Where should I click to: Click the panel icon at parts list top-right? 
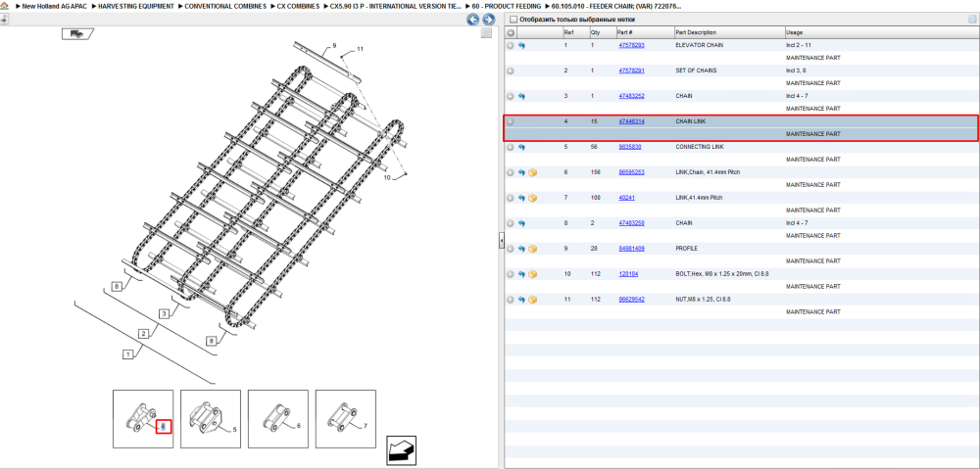point(972,20)
